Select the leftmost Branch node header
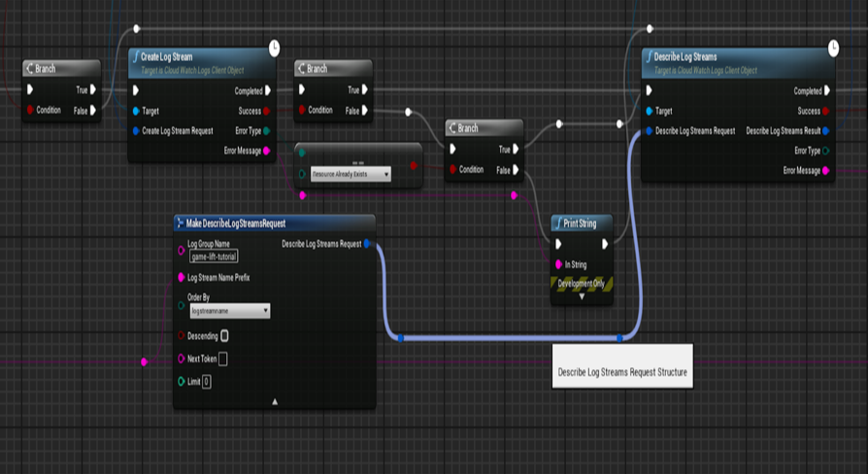The height and width of the screenshot is (474, 868). pos(61,69)
